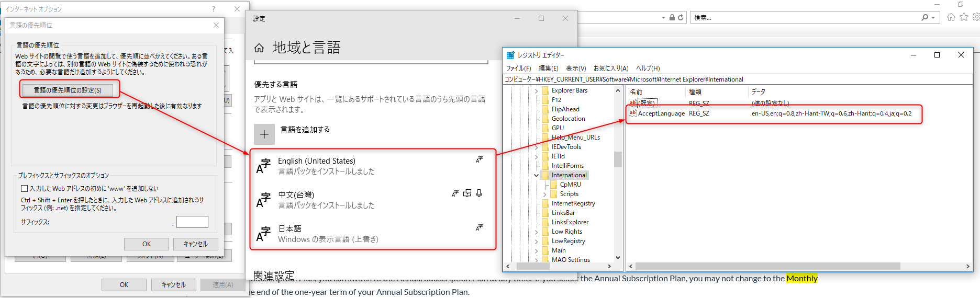
Task: Click the magnifier search icon in the browser
Action: click(925, 17)
